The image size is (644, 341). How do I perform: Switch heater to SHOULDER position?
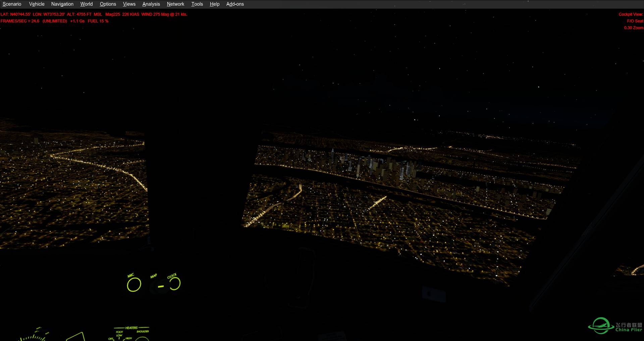(x=143, y=331)
